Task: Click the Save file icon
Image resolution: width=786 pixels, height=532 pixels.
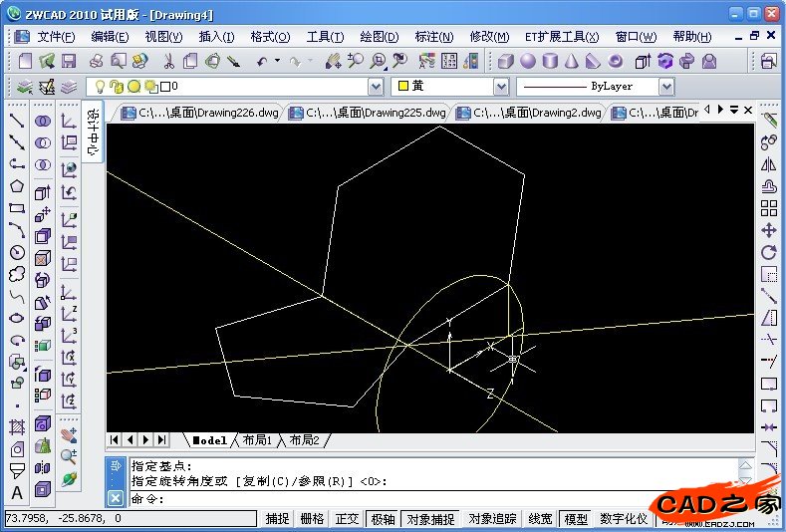Action: 69,61
